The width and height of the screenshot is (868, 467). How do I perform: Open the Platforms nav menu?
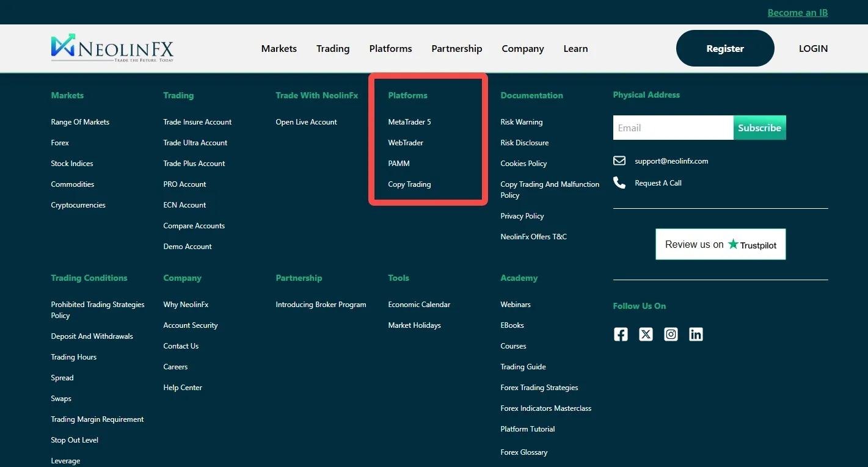pyautogui.click(x=391, y=49)
